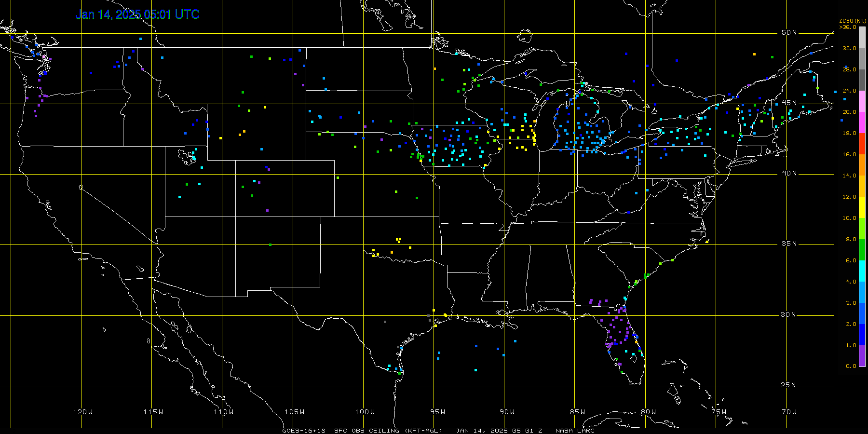Image resolution: width=868 pixels, height=434 pixels.
Task: Pick the purple bottom legend swatch
Action: point(862,356)
